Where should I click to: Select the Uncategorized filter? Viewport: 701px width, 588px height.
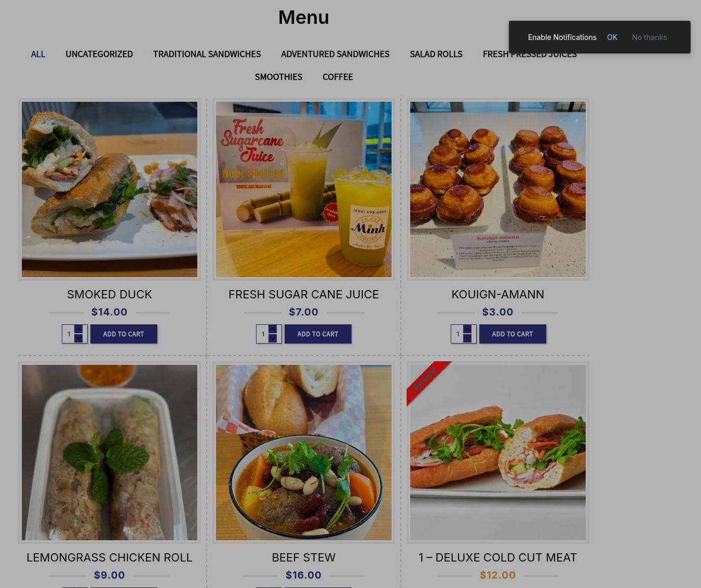coord(99,54)
